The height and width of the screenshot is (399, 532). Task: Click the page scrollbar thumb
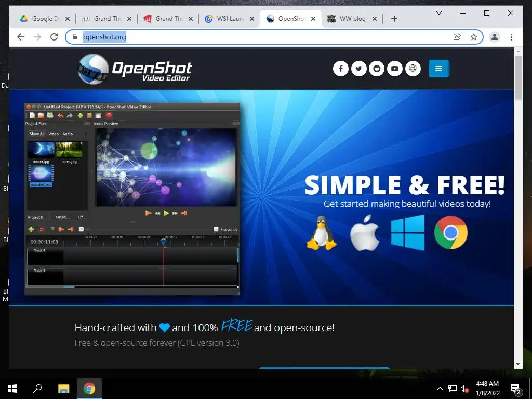[518, 78]
